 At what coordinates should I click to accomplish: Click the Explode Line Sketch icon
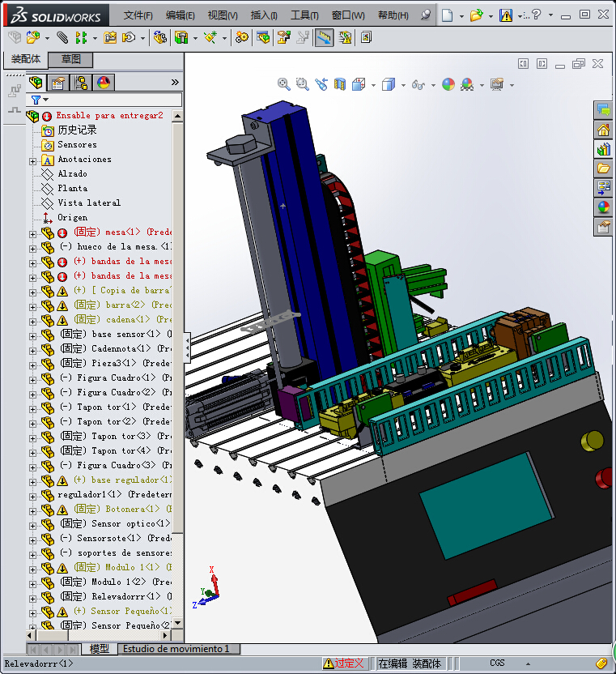pos(303,38)
